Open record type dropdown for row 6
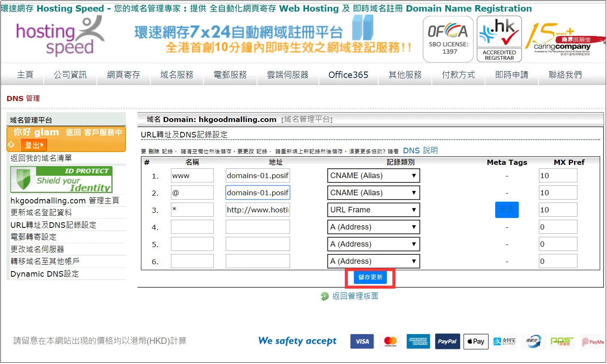The height and width of the screenshot is (364, 607). click(x=373, y=261)
